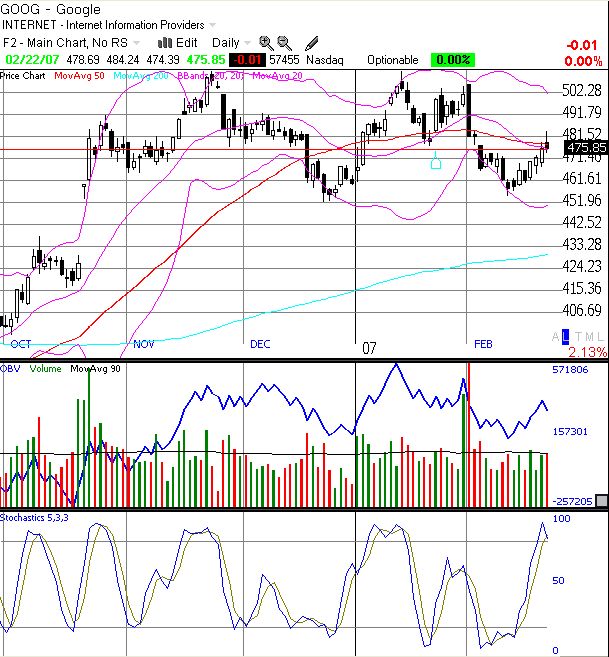The height and width of the screenshot is (657, 609).
Task: Click the 2.13% value under the price axis
Action: 588,352
